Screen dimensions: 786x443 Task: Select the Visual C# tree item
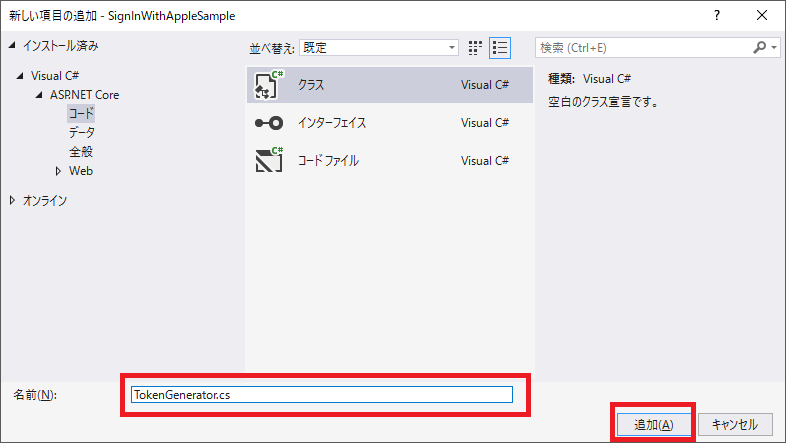(x=55, y=76)
